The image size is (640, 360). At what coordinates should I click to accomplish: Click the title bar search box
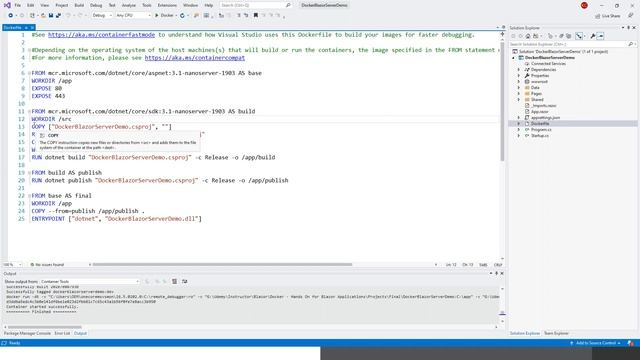255,5
